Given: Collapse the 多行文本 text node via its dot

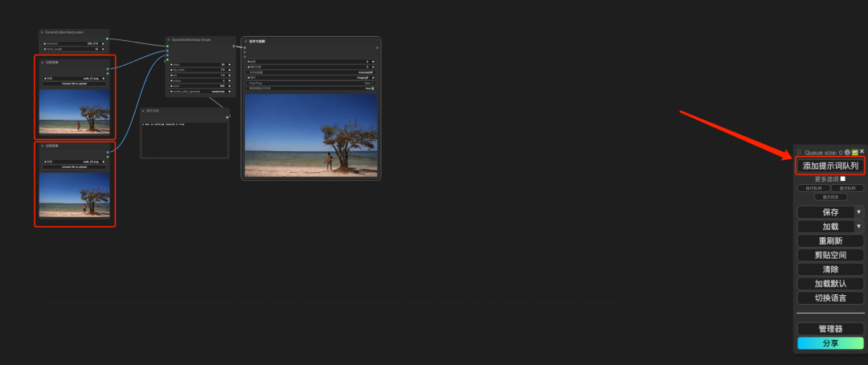Looking at the screenshot, I should [x=143, y=111].
